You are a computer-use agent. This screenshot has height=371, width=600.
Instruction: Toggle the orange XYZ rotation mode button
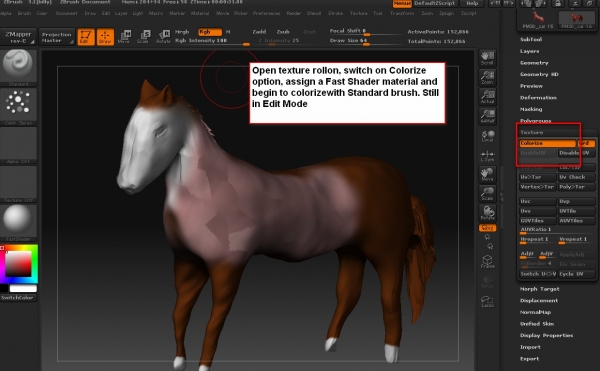pyautogui.click(x=488, y=228)
